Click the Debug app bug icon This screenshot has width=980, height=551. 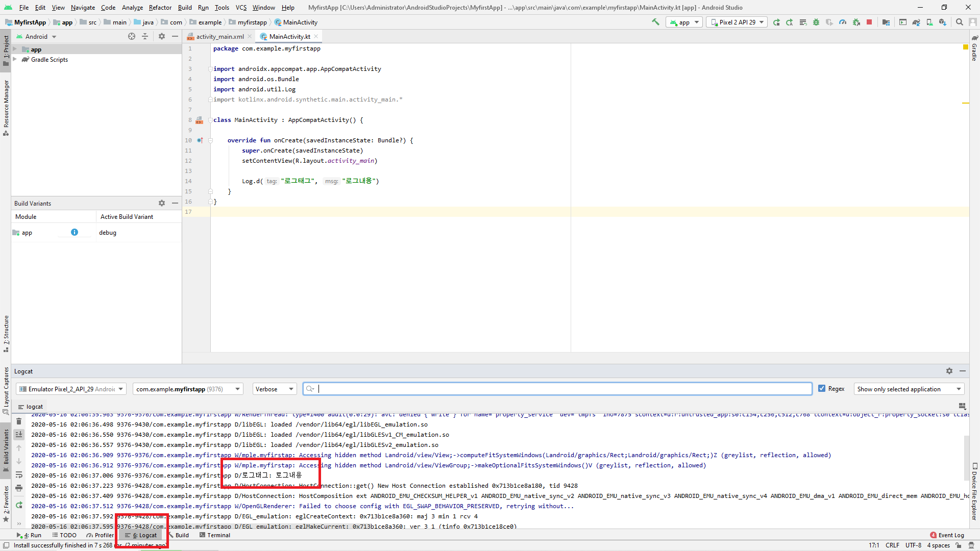tap(816, 22)
